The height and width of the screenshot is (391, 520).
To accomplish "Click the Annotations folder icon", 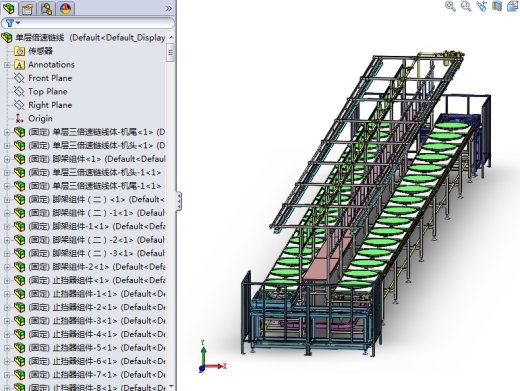I will [x=19, y=65].
